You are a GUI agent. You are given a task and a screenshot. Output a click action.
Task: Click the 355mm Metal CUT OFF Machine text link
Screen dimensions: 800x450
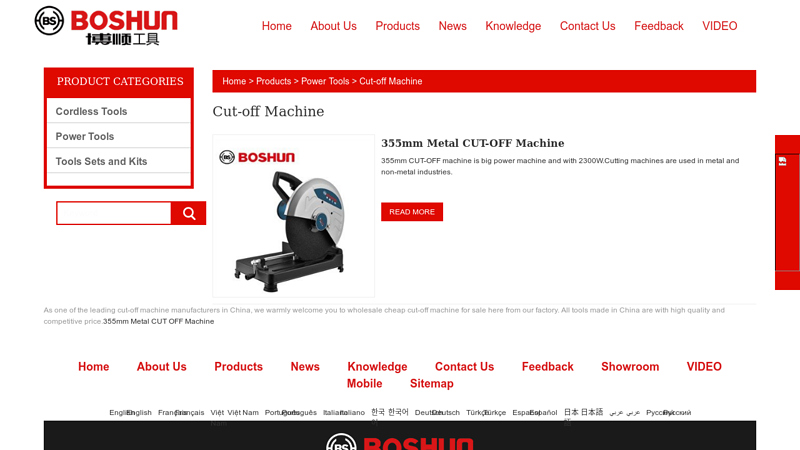pos(158,321)
